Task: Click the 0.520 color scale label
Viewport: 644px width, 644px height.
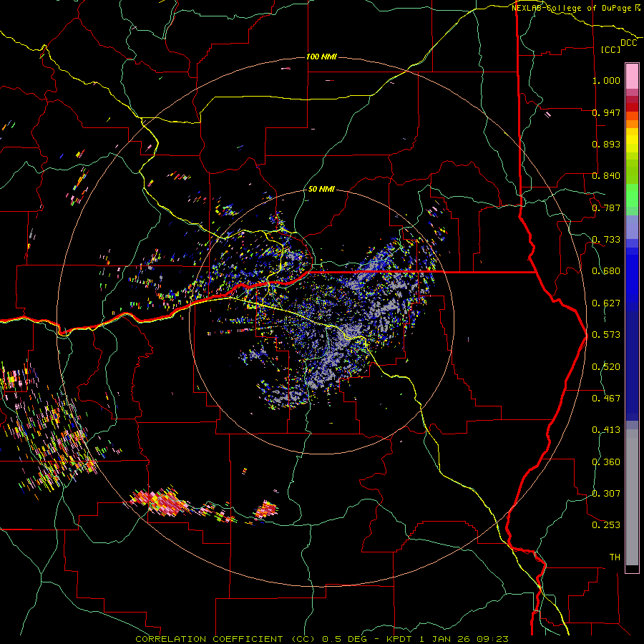Action: pos(606,367)
